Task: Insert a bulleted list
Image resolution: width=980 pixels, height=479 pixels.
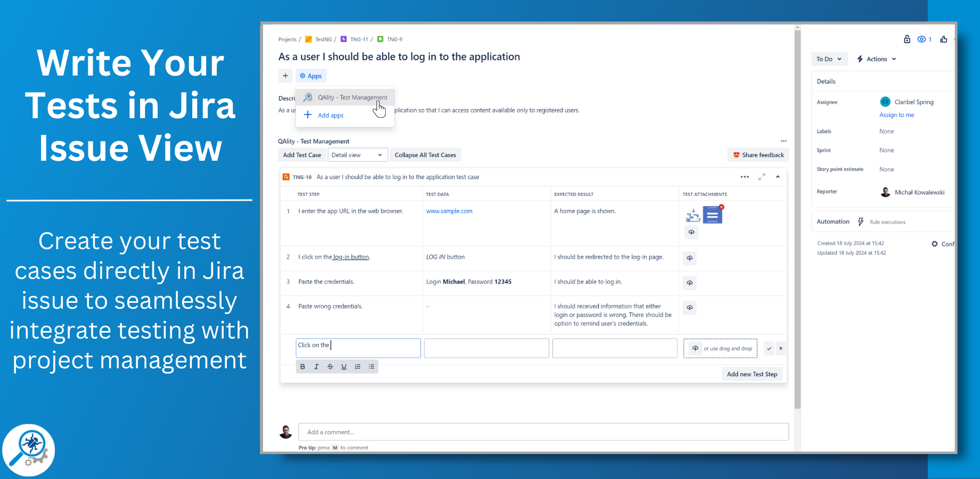Action: [371, 367]
